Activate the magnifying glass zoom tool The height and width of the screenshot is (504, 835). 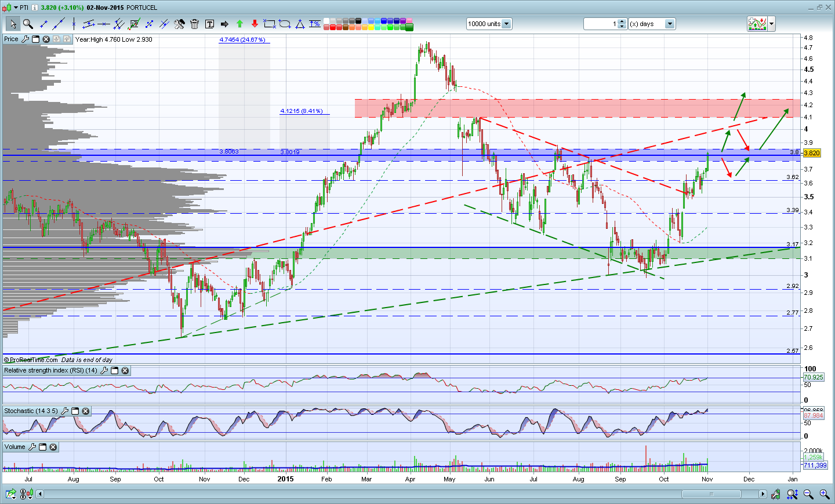pos(28,24)
